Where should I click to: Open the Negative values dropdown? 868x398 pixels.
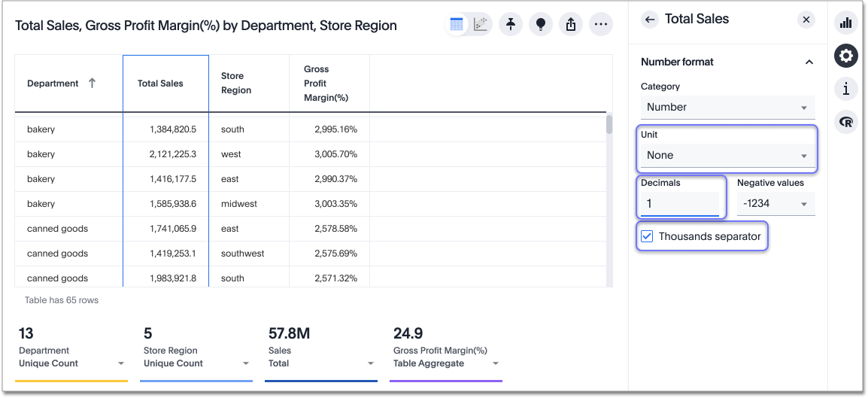coord(775,204)
